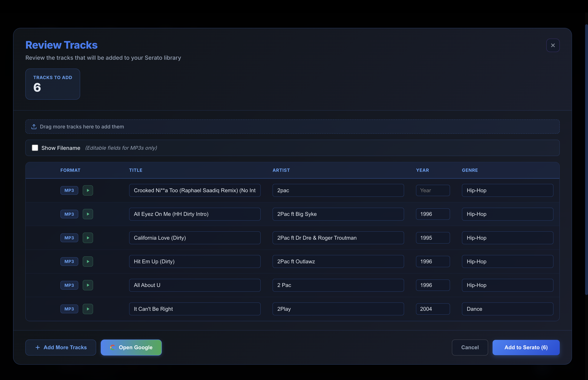Image resolution: width=588 pixels, height=380 pixels.
Task: Play "California Love (Dirty)" preview
Action: click(x=88, y=238)
